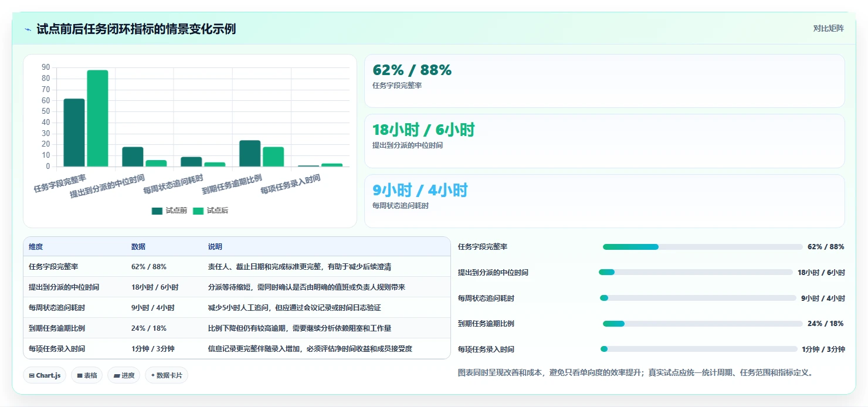Click the 每周状态追问耗时 progress bar
This screenshot has height=407, width=868.
click(698, 298)
